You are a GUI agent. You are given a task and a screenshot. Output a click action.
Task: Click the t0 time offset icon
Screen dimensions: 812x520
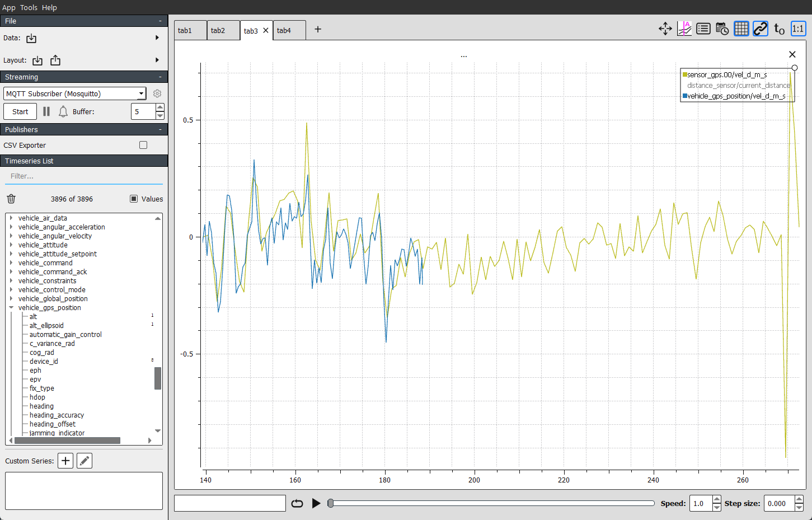pos(780,29)
